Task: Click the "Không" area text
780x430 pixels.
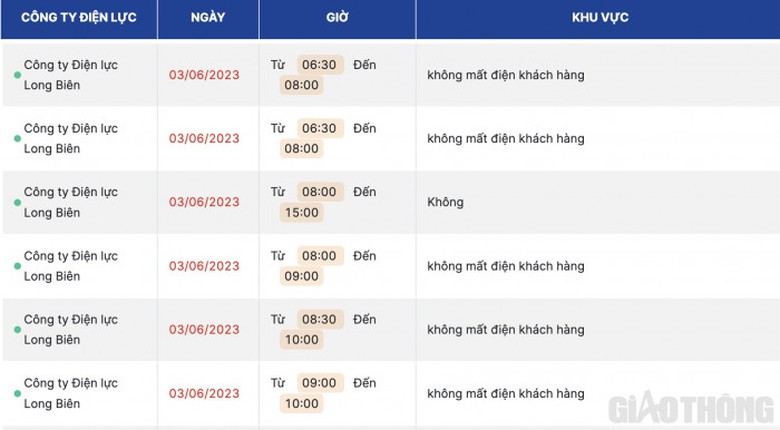Action: coord(445,202)
